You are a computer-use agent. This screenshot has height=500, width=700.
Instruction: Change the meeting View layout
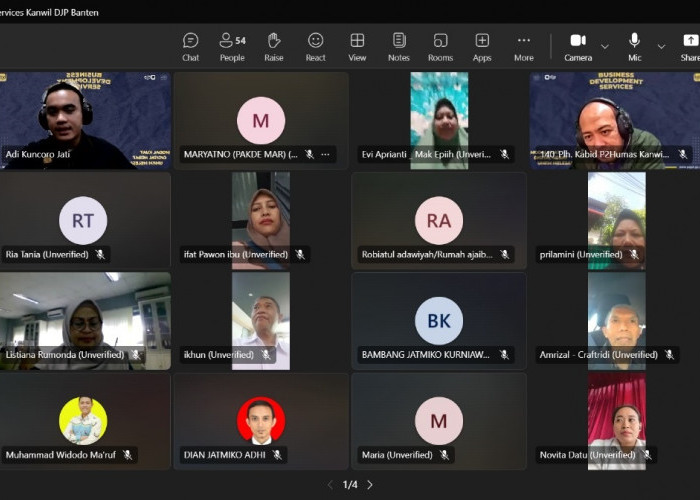(x=357, y=46)
